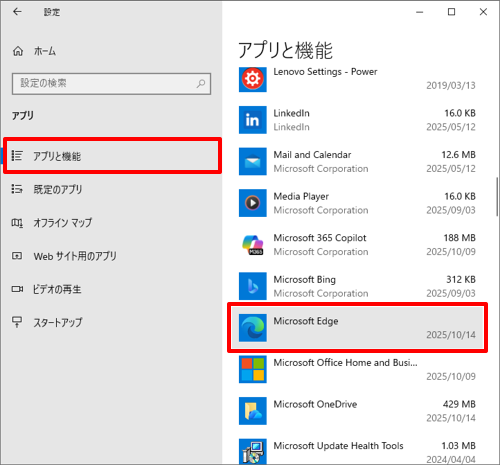500x465 pixels.
Task: Select the LinkedIn app name
Action: [x=291, y=113]
